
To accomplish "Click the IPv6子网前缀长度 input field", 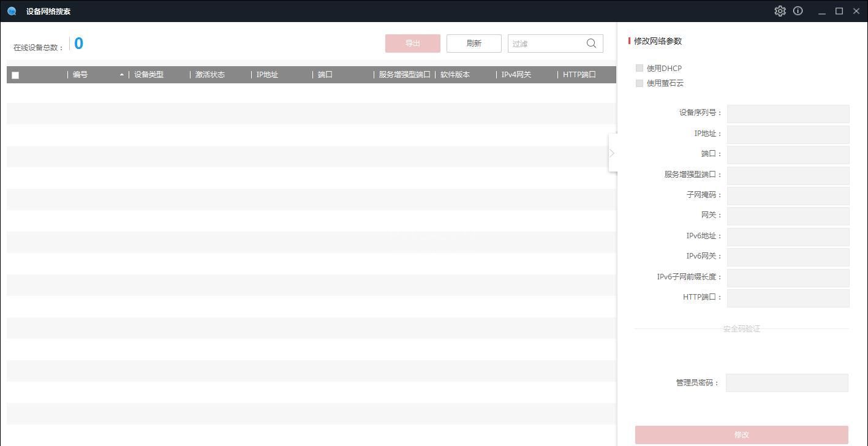I will pos(788,278).
